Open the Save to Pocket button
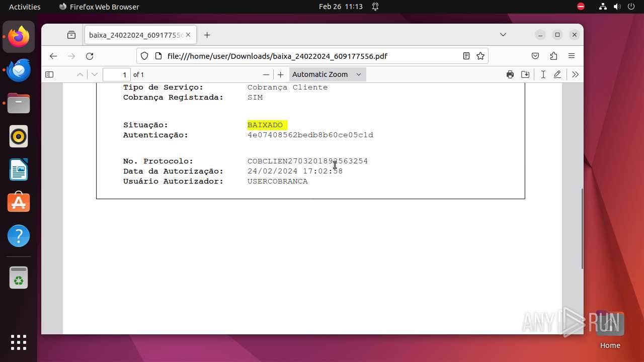The width and height of the screenshot is (644, 362). pos(535,56)
